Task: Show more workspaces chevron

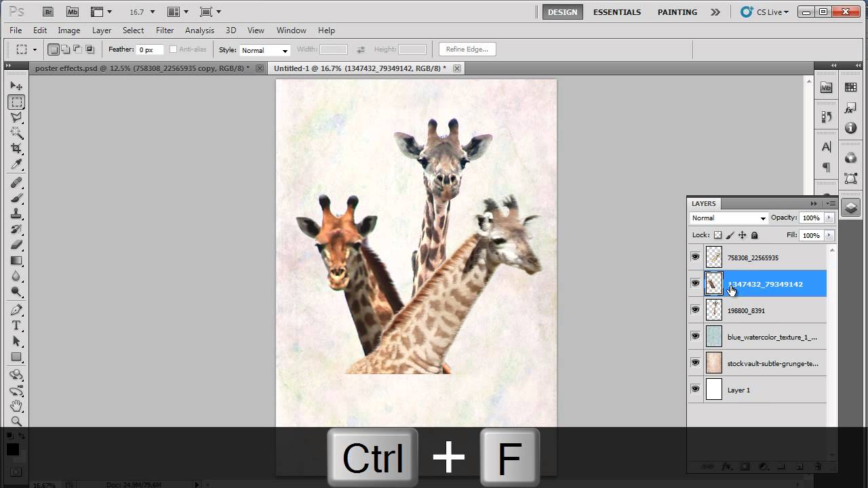Action: (715, 12)
